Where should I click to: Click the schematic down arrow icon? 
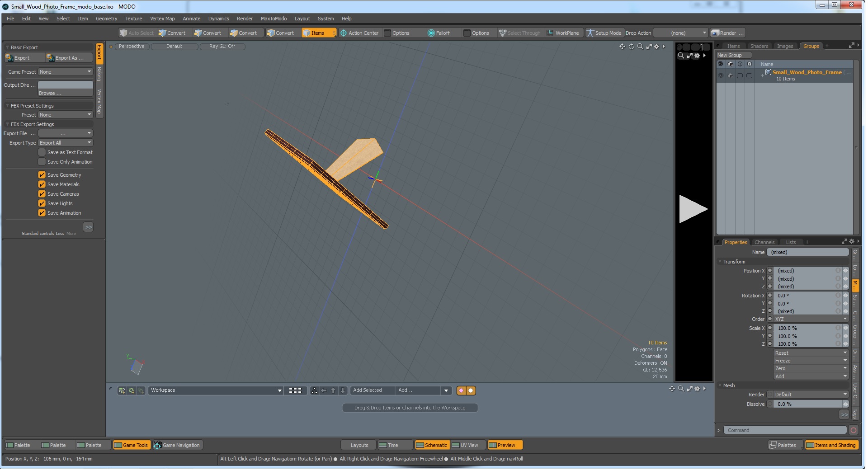pyautogui.click(x=343, y=390)
